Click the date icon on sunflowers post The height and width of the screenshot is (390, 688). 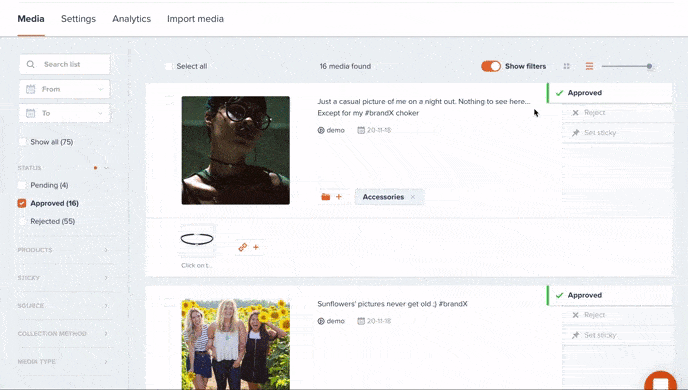coord(361,321)
